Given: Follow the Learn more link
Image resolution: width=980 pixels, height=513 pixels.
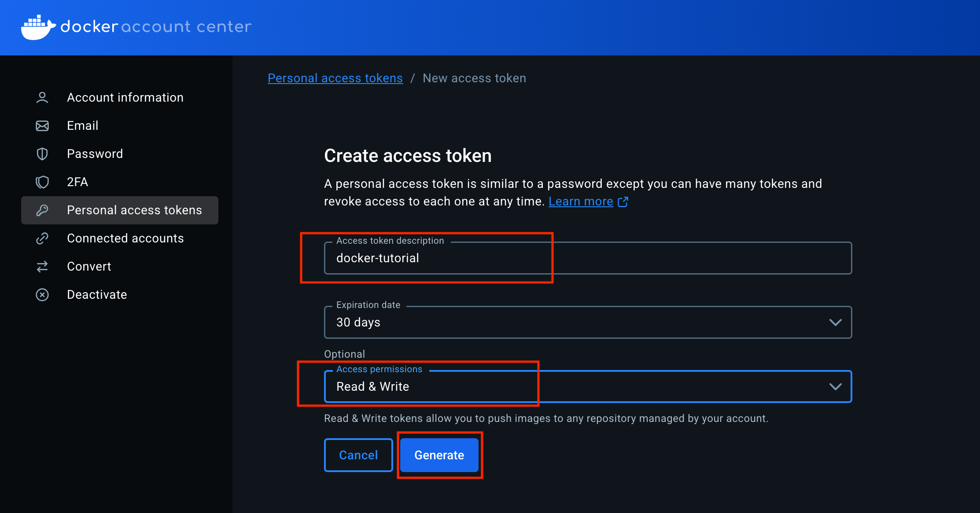Looking at the screenshot, I should click(581, 202).
